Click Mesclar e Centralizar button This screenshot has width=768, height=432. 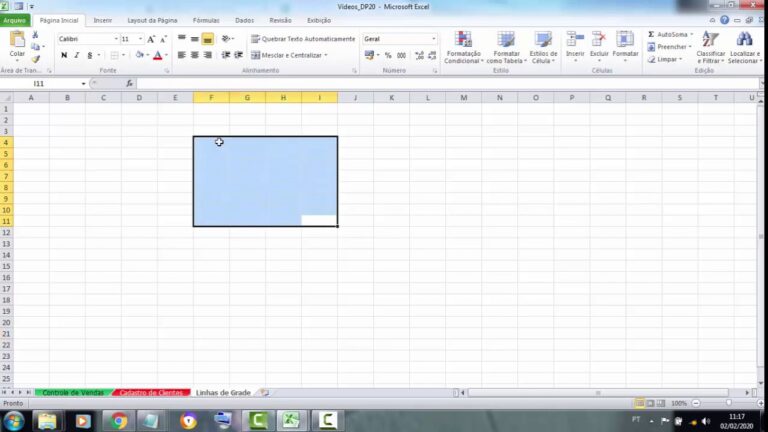coord(289,55)
